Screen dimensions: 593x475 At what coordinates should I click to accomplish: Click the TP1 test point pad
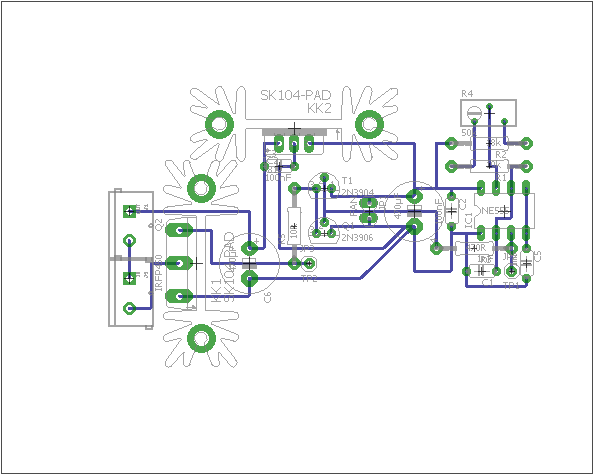pos(511,271)
